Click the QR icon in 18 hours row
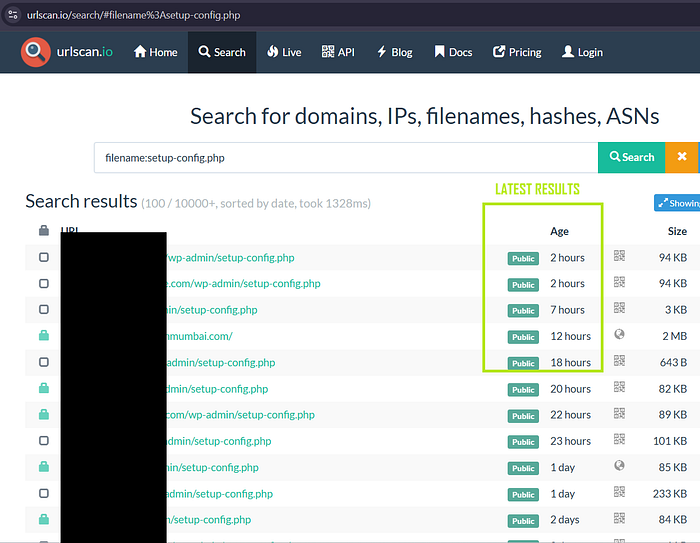Image resolution: width=700 pixels, height=543 pixels. pyautogui.click(x=619, y=361)
